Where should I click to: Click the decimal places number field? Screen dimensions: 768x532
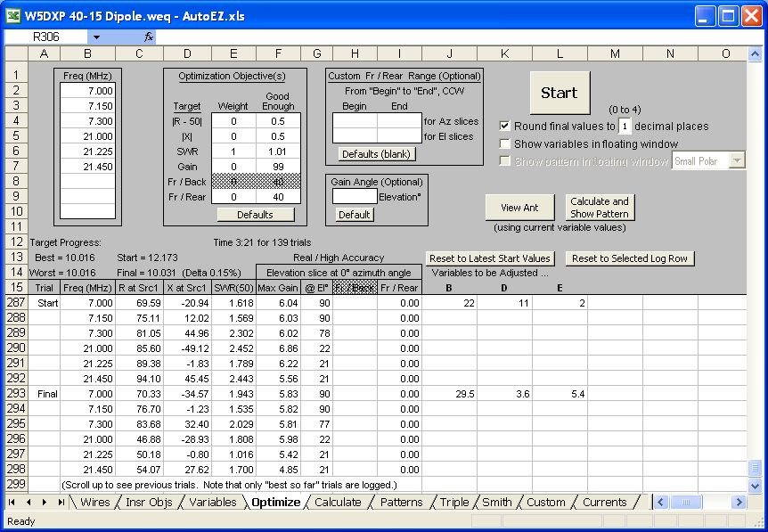625,127
